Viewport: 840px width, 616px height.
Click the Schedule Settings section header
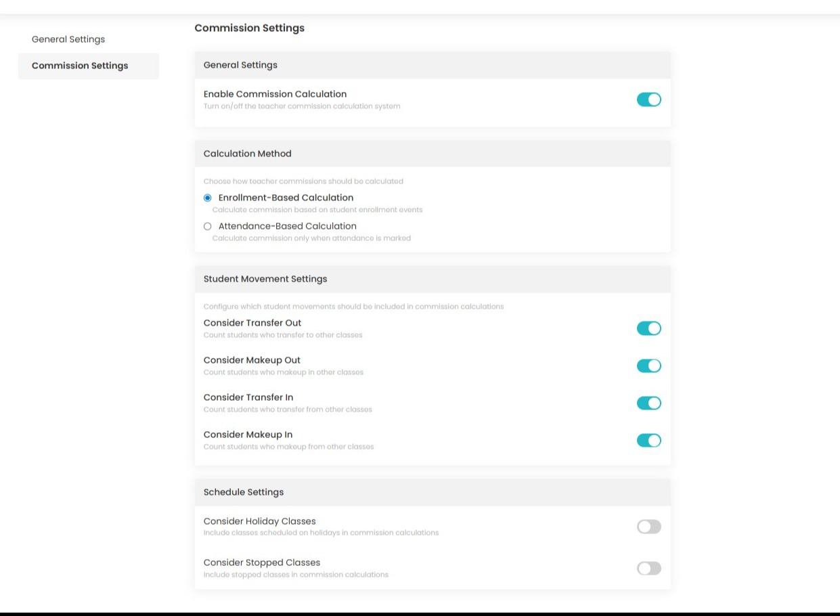click(x=432, y=492)
